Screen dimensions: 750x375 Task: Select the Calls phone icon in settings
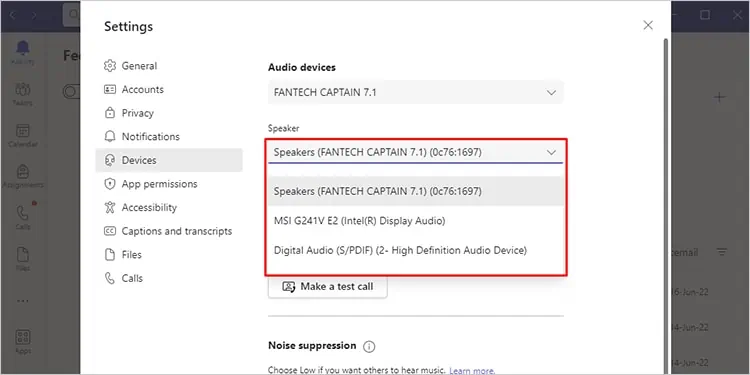110,278
